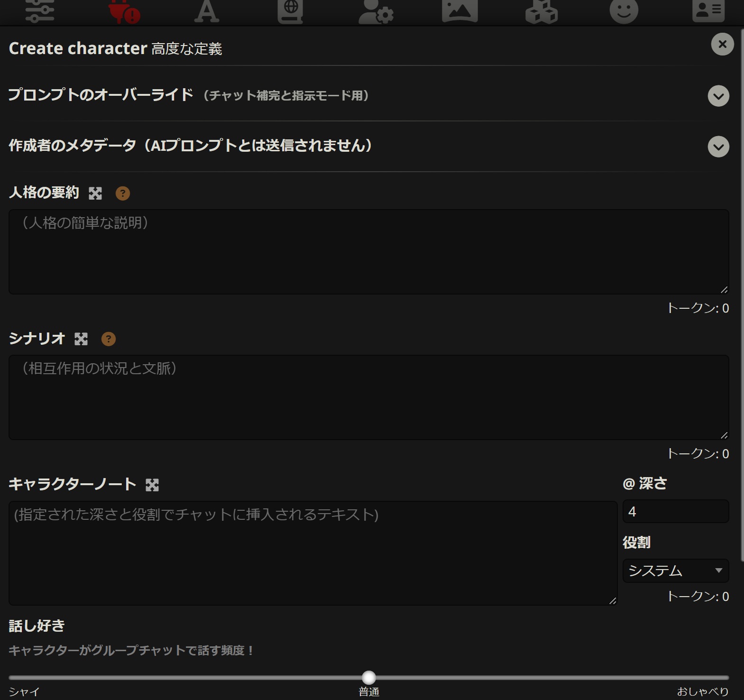Open the AI response configuration sliders panel

40,11
